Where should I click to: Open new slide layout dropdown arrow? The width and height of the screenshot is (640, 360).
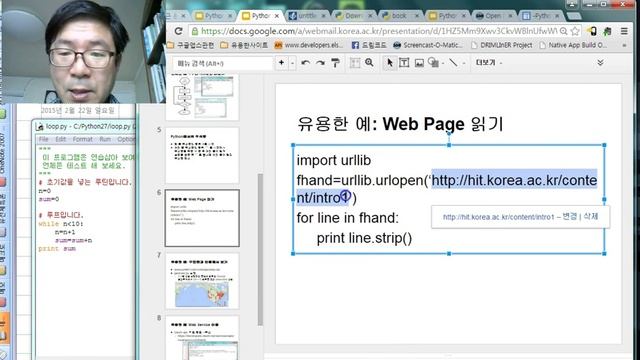pyautogui.click(x=292, y=63)
